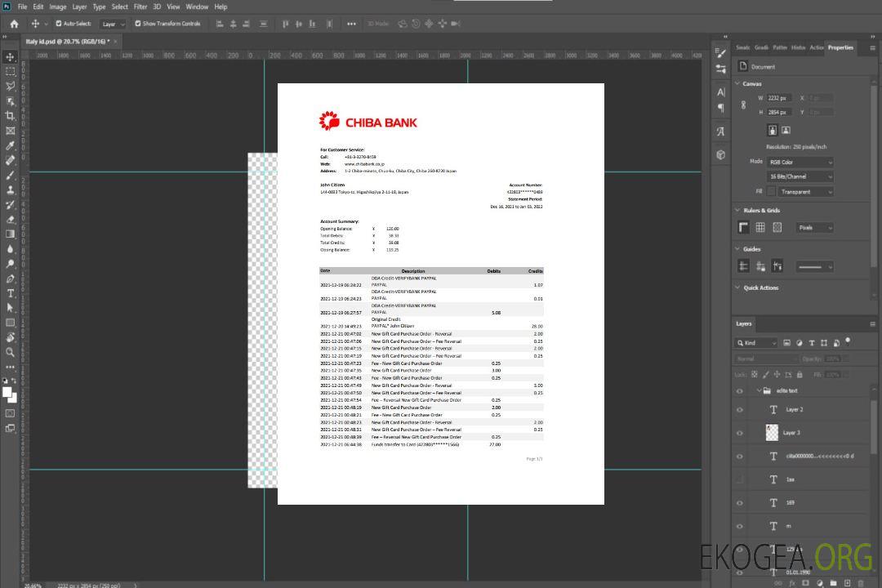Choose the Lasso tool
The image size is (882, 588).
coord(11,86)
